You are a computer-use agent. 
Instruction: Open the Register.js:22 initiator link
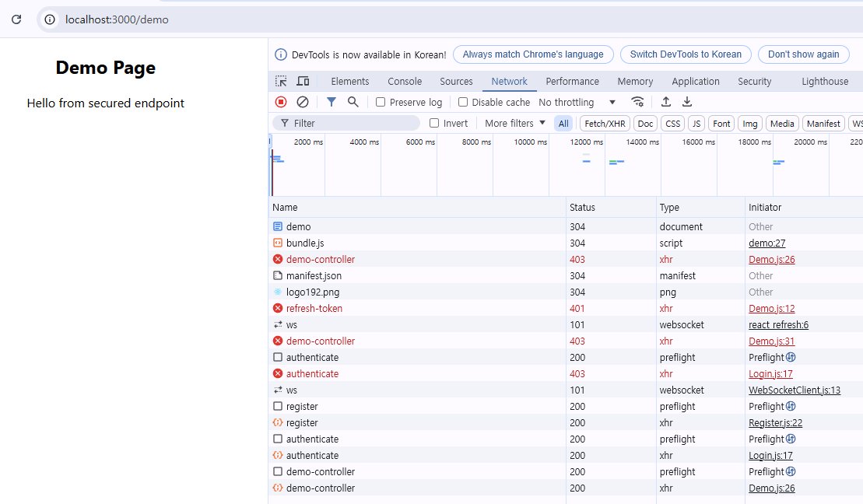(x=776, y=422)
